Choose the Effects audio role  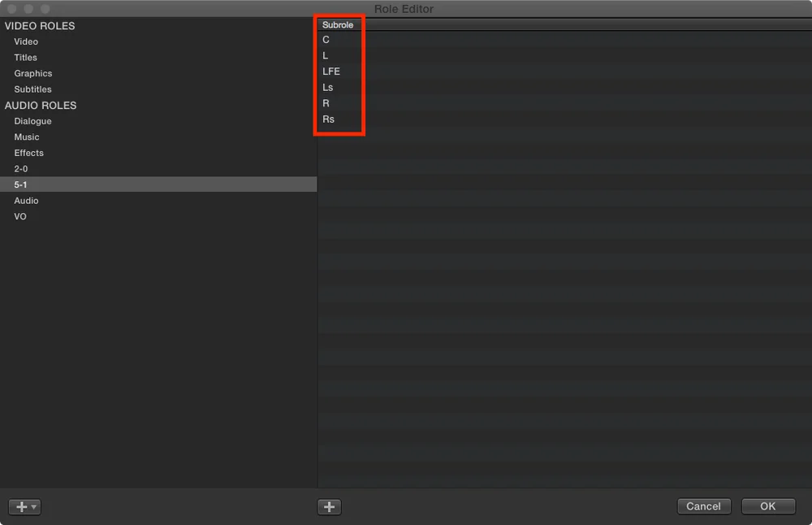click(x=158, y=153)
